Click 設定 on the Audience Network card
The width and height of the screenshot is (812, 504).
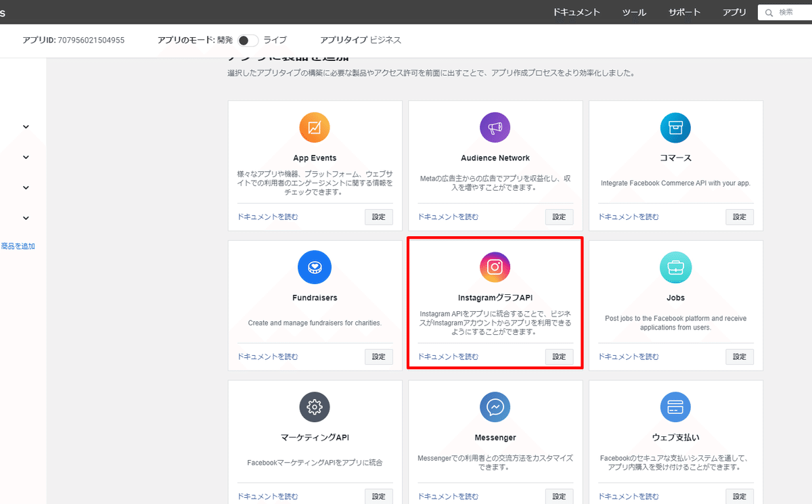pyautogui.click(x=560, y=217)
